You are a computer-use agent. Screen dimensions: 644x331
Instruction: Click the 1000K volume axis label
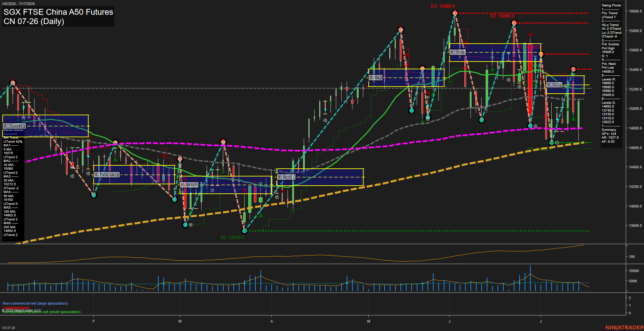point(634,271)
